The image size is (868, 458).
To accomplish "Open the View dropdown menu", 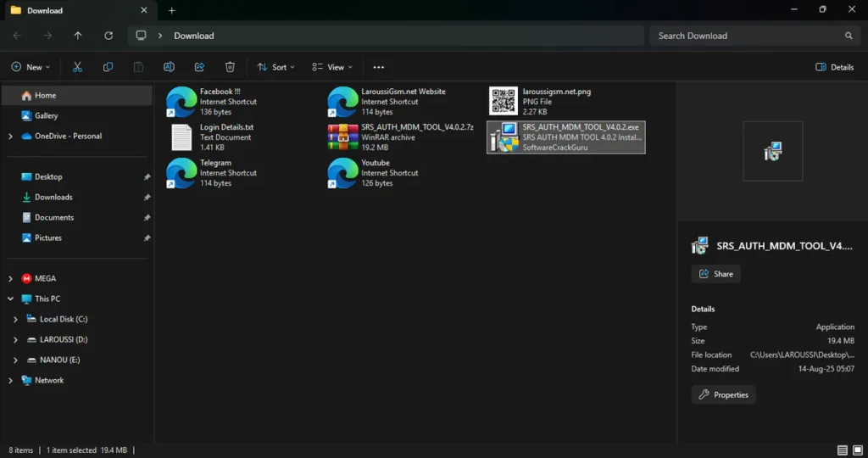I will 332,67.
